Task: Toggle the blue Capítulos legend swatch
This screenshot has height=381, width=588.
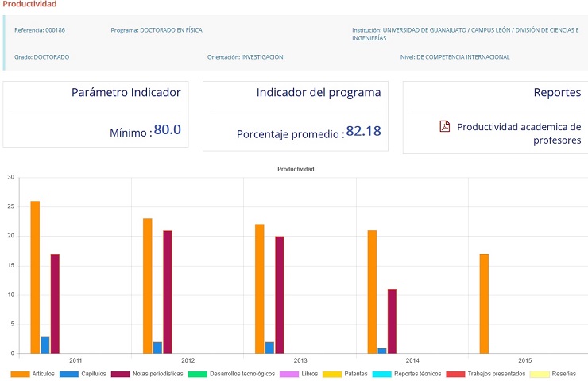Action: coord(69,374)
